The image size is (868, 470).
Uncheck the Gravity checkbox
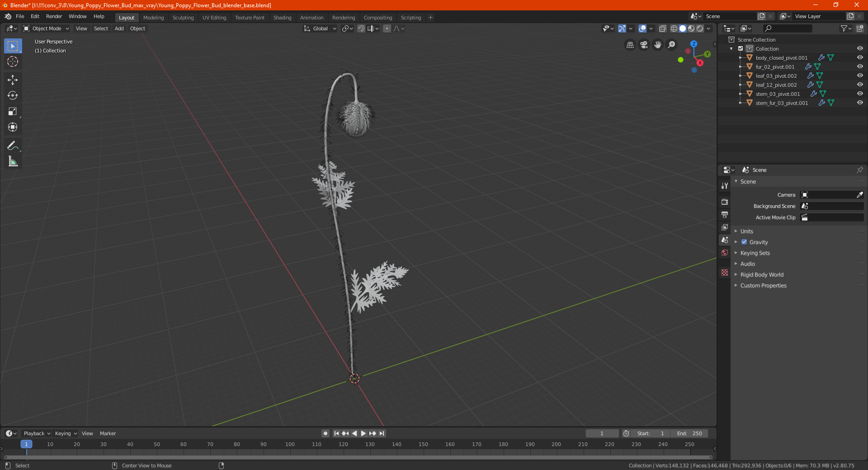744,242
